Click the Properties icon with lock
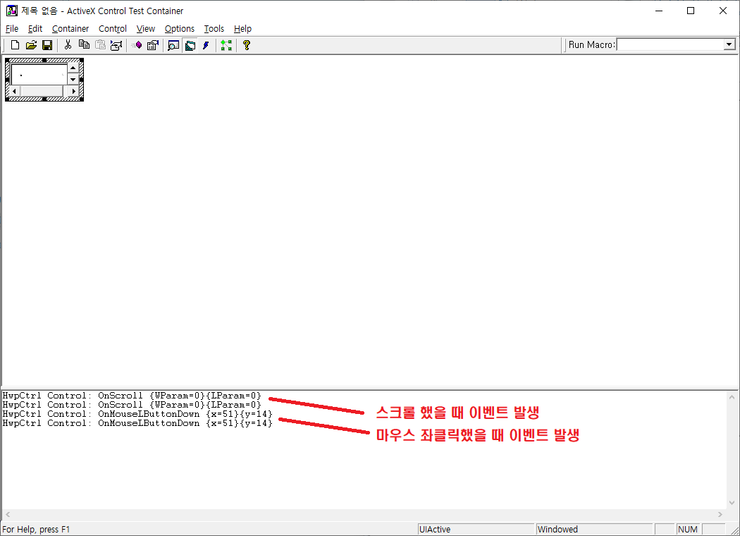740x536 pixels. coord(153,45)
